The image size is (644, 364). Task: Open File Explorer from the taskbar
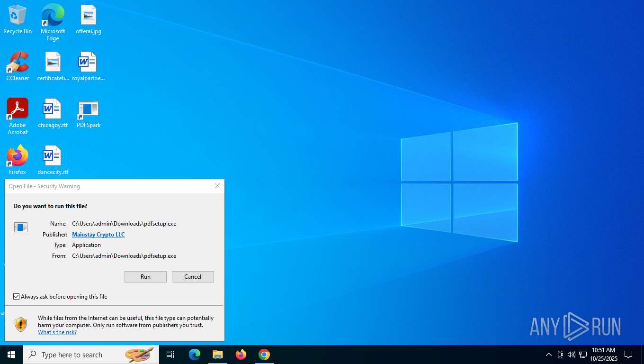(x=217, y=355)
